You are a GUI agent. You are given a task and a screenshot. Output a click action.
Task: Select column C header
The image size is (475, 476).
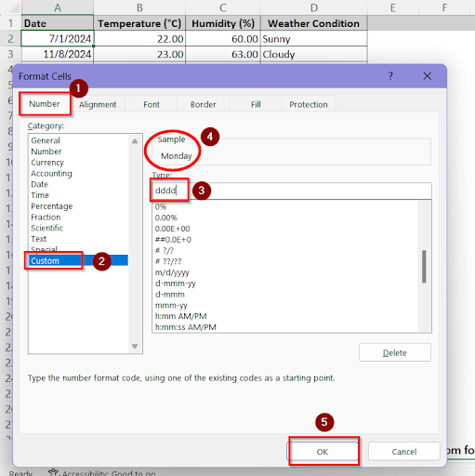223,7
